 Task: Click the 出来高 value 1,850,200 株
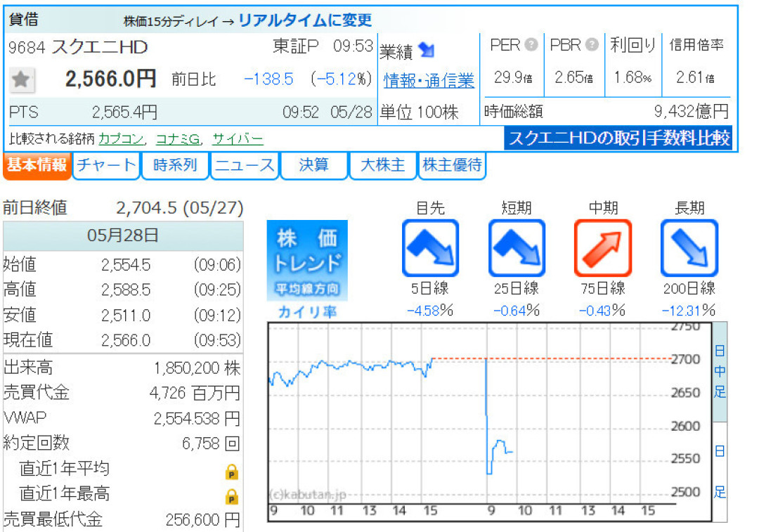[197, 368]
